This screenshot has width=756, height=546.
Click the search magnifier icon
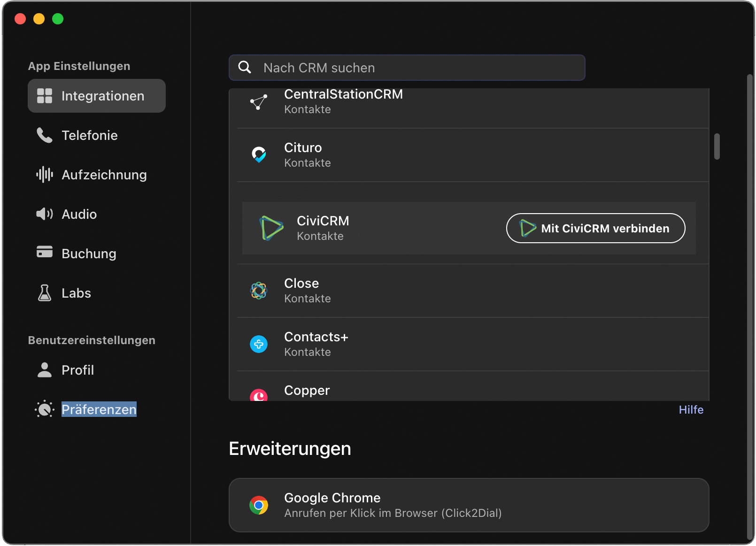(245, 67)
